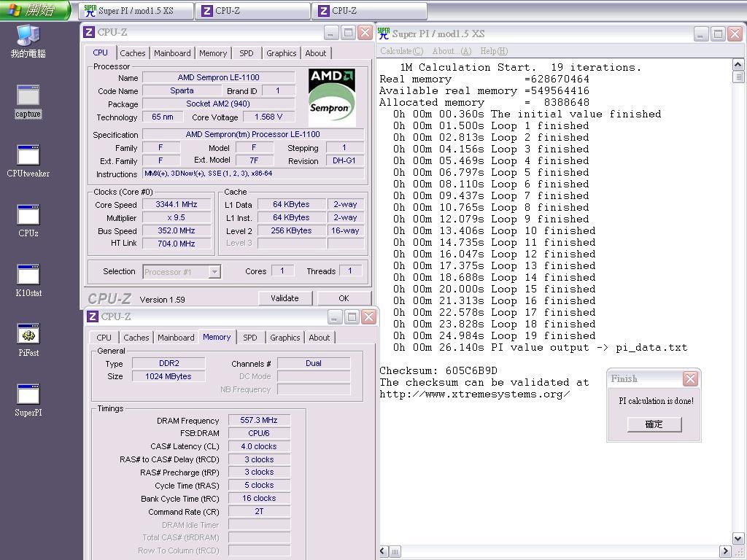Screen dimensions: 747x560
Task: Click the Name field AMD Sempron LE-1100
Action: pyautogui.click(x=219, y=77)
